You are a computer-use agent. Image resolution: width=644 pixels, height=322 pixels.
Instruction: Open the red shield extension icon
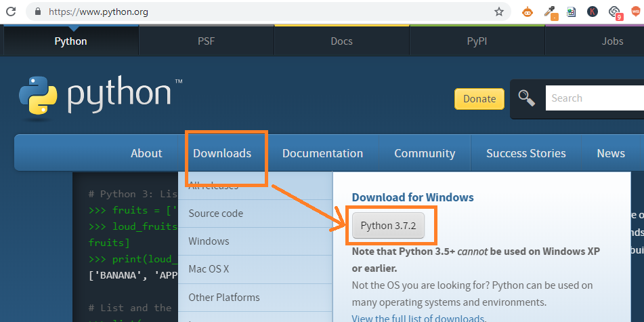tap(636, 12)
